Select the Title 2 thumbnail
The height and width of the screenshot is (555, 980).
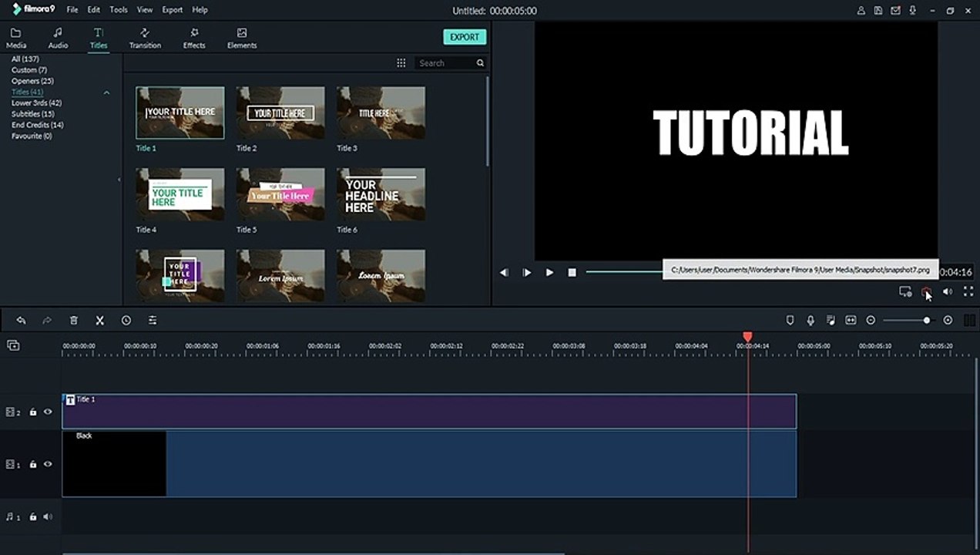pyautogui.click(x=280, y=113)
